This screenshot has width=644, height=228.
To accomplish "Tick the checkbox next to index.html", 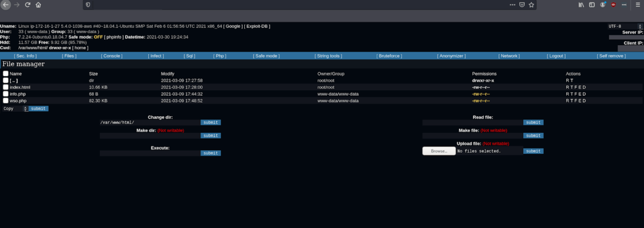I will (6, 87).
